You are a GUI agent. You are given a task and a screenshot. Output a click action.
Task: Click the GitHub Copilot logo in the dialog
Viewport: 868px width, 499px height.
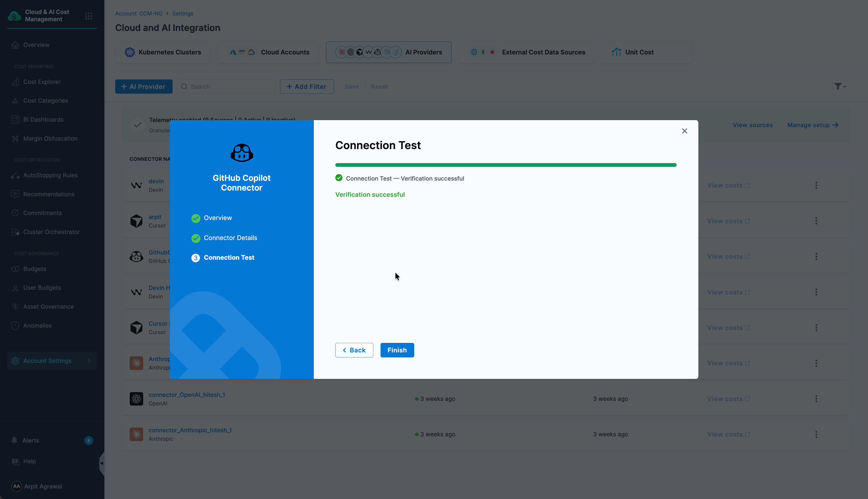pos(242,153)
